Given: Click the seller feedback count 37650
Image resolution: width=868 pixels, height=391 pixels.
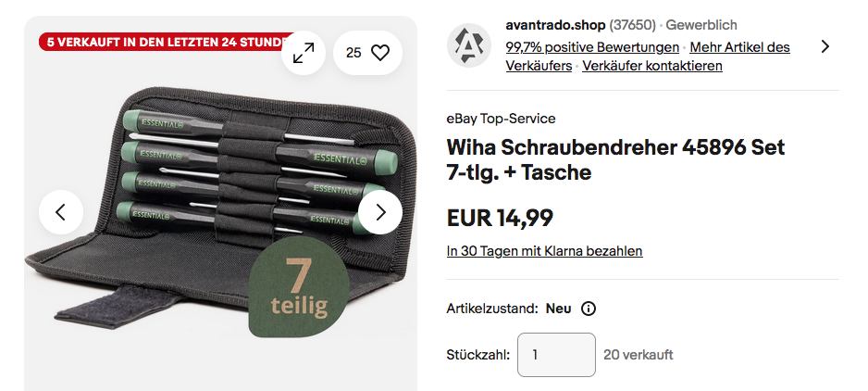Looking at the screenshot, I should tap(632, 25).
